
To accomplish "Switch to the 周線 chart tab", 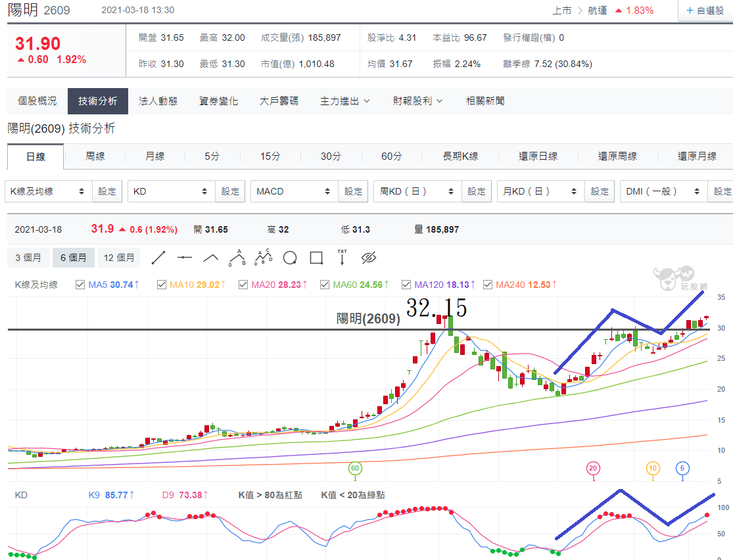I will point(95,156).
